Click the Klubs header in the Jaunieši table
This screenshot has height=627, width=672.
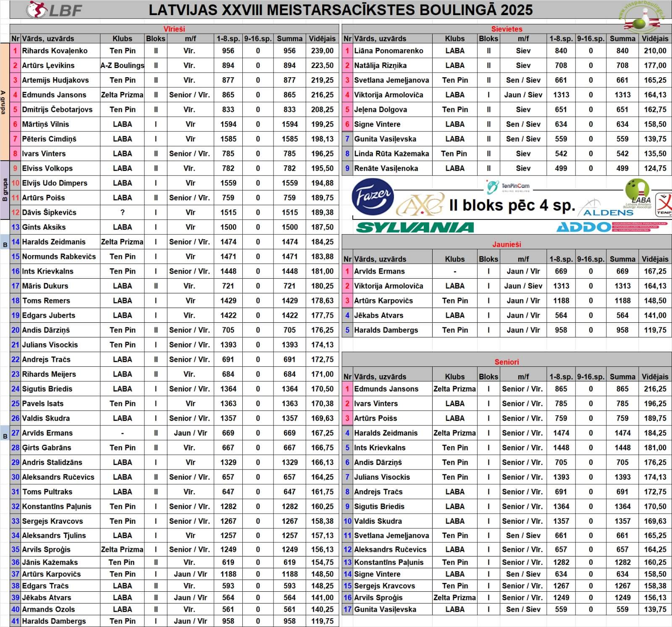click(455, 259)
